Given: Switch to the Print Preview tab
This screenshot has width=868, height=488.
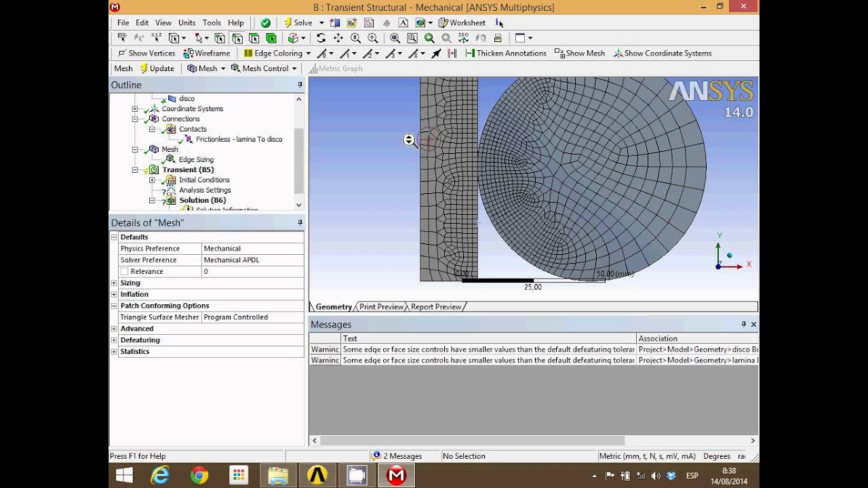Looking at the screenshot, I should [x=381, y=307].
